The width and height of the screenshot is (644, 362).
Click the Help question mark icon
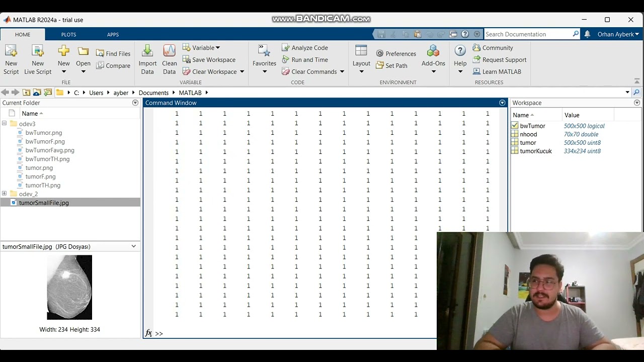click(460, 51)
